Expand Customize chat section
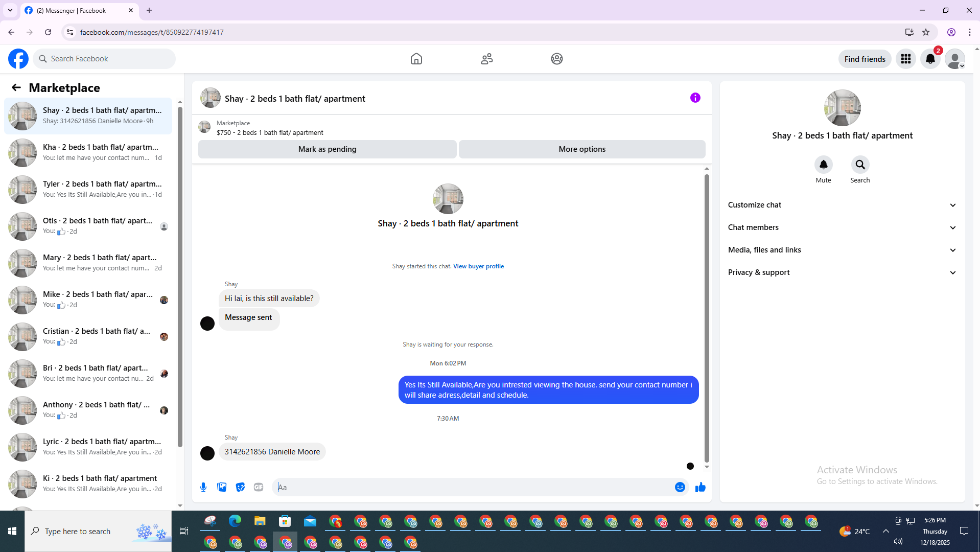Image resolution: width=980 pixels, height=552 pixels. tap(842, 205)
